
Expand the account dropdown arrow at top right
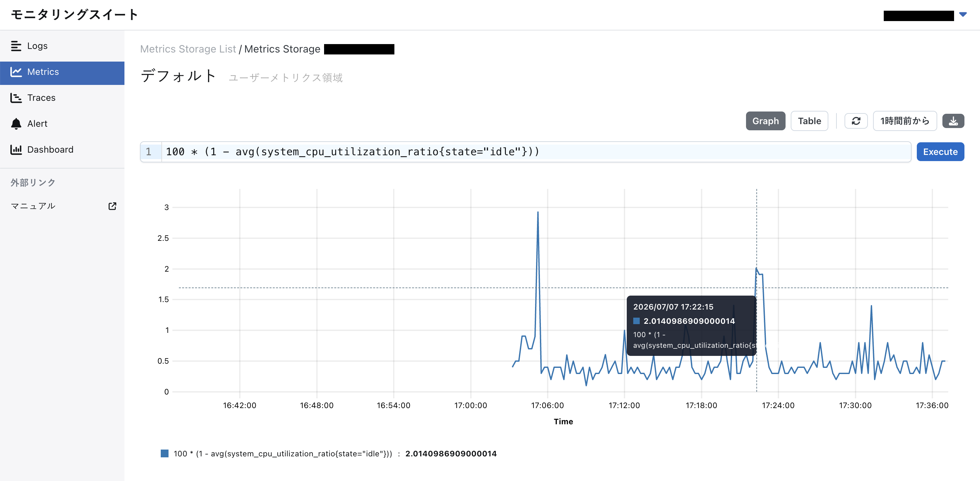click(963, 15)
